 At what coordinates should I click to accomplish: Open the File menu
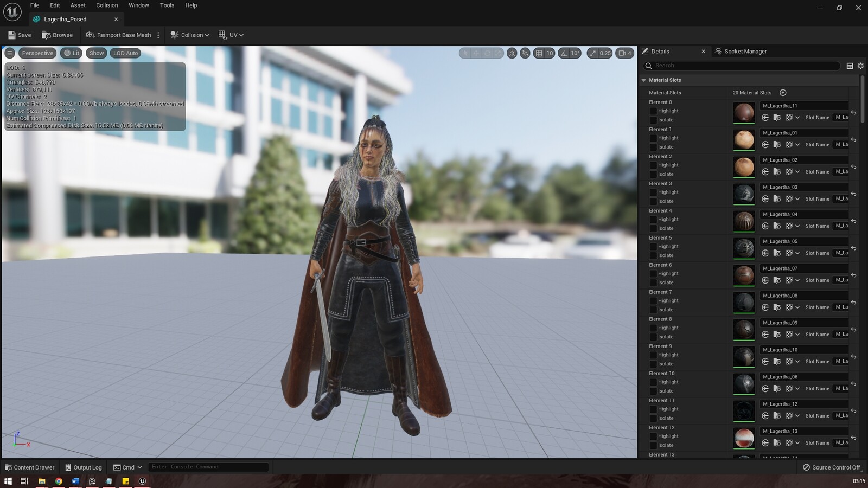point(35,5)
